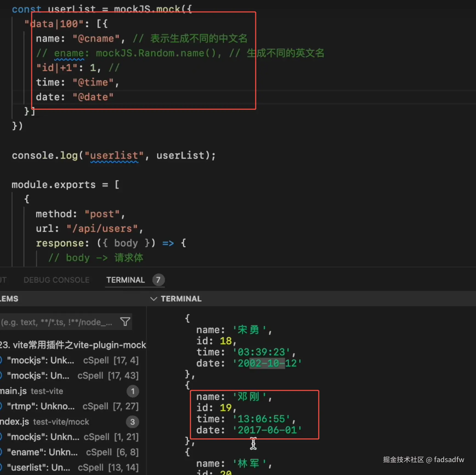Click the // body -> 请求体 comment
Image resolution: width=476 pixels, height=475 pixels.
click(x=96, y=258)
